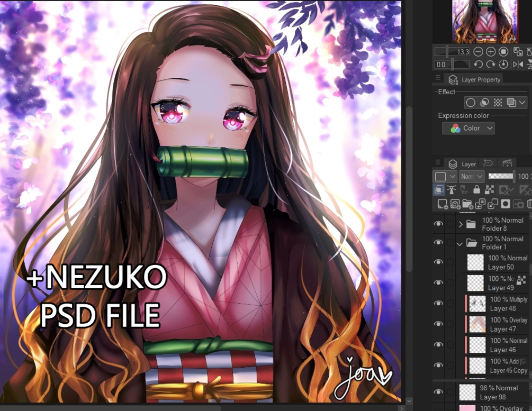Adjust the Navigator zoom slider at 13.3
This screenshot has height=411, width=532.
[x=452, y=52]
